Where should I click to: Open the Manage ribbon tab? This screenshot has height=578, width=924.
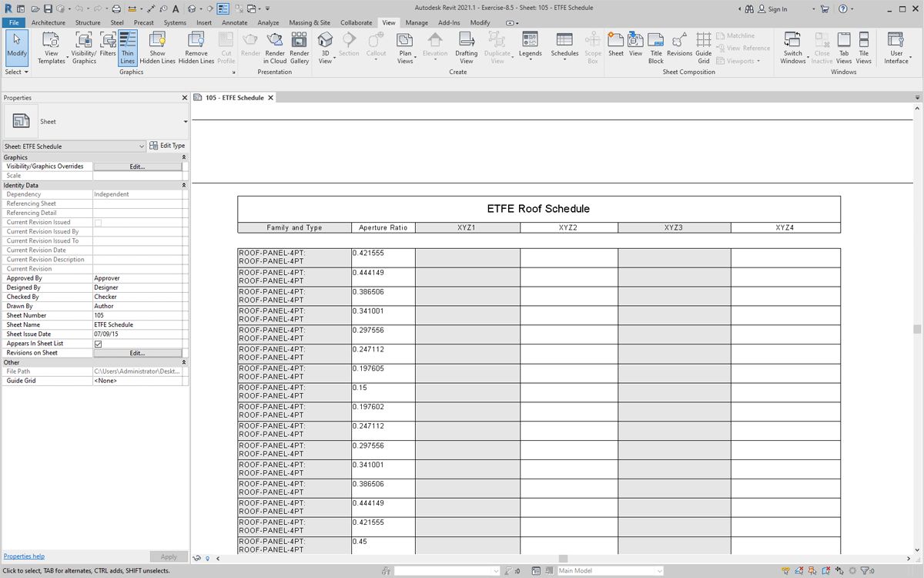tap(417, 23)
